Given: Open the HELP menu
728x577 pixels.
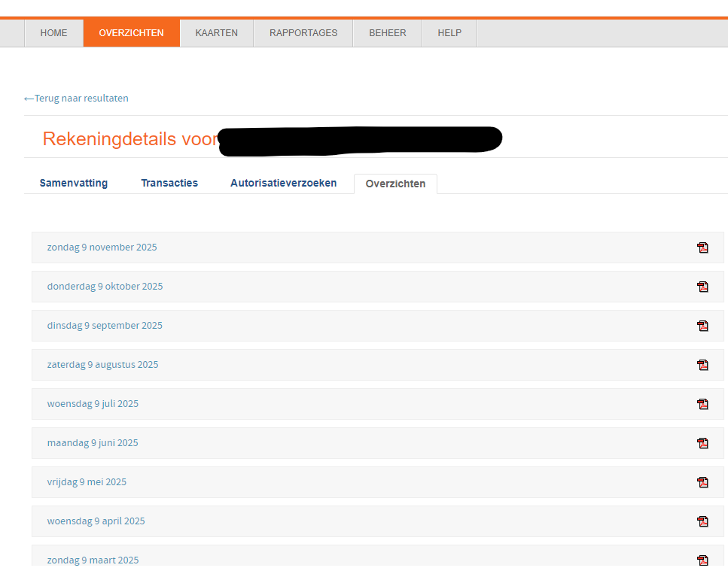Looking at the screenshot, I should [449, 33].
